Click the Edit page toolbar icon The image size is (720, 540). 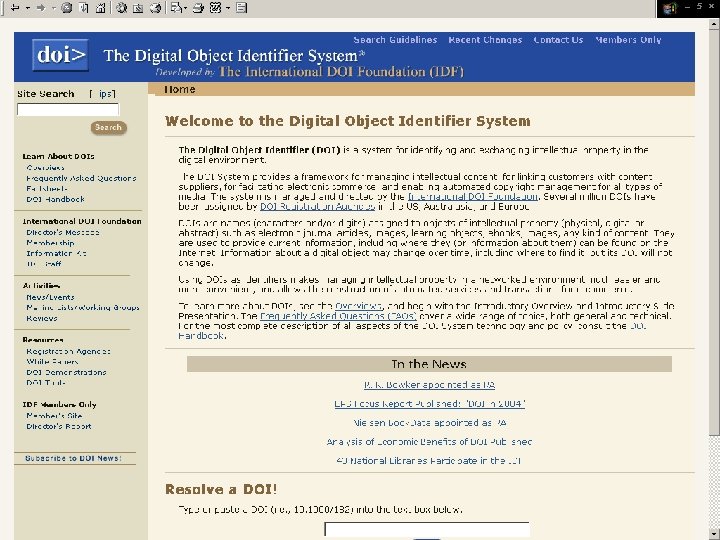tap(215, 8)
